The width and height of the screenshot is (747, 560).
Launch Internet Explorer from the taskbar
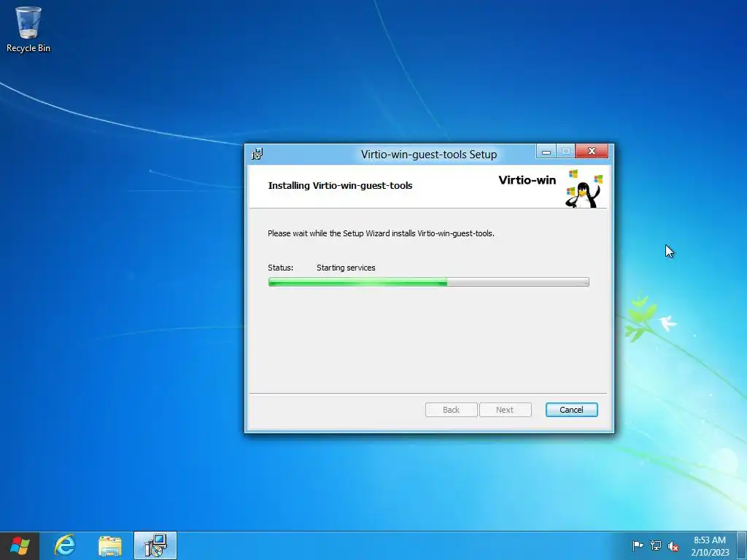[65, 545]
